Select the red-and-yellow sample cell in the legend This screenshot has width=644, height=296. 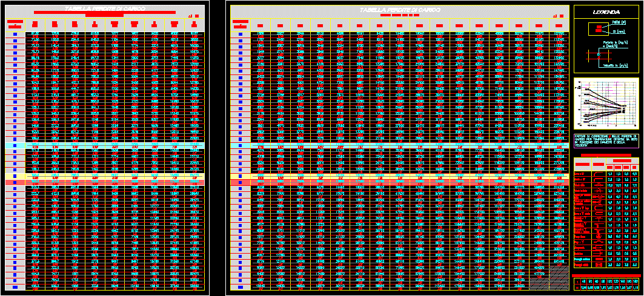coord(598,28)
